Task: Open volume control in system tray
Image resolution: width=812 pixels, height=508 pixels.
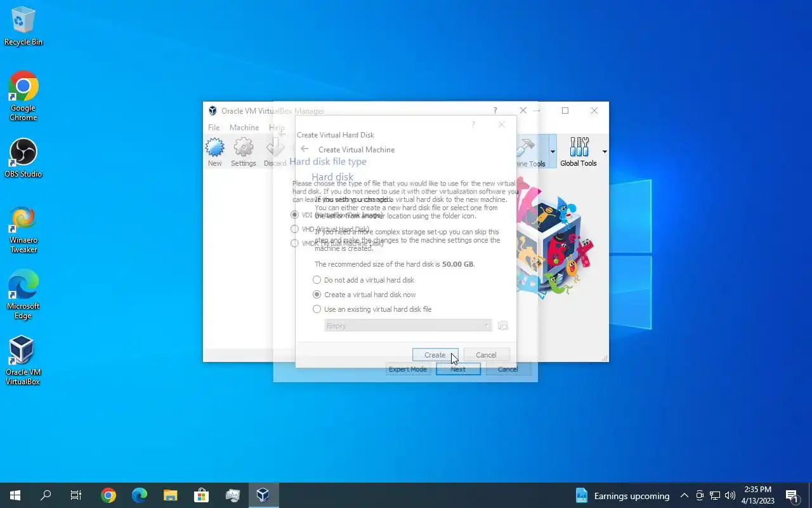Action: click(x=730, y=495)
